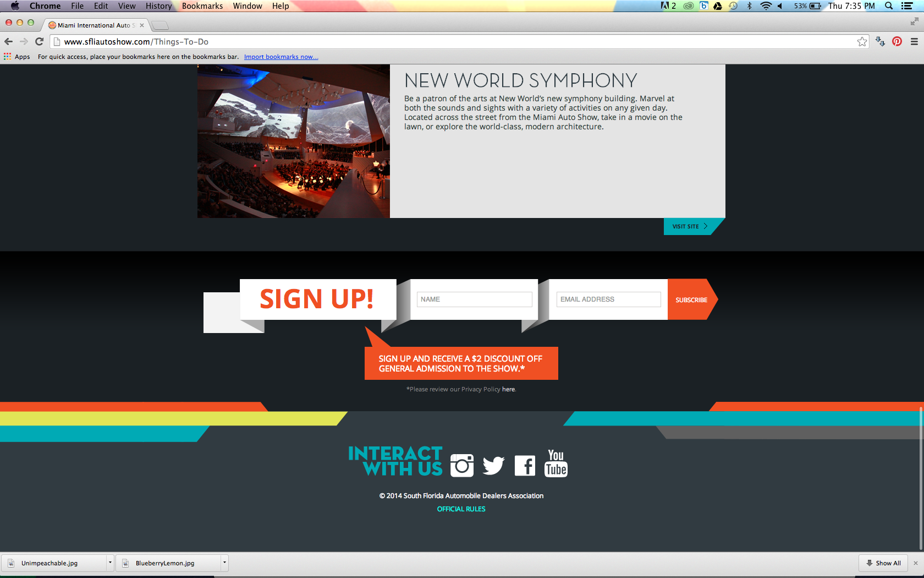Open the Twitter bird icon
924x578 pixels.
pos(493,466)
